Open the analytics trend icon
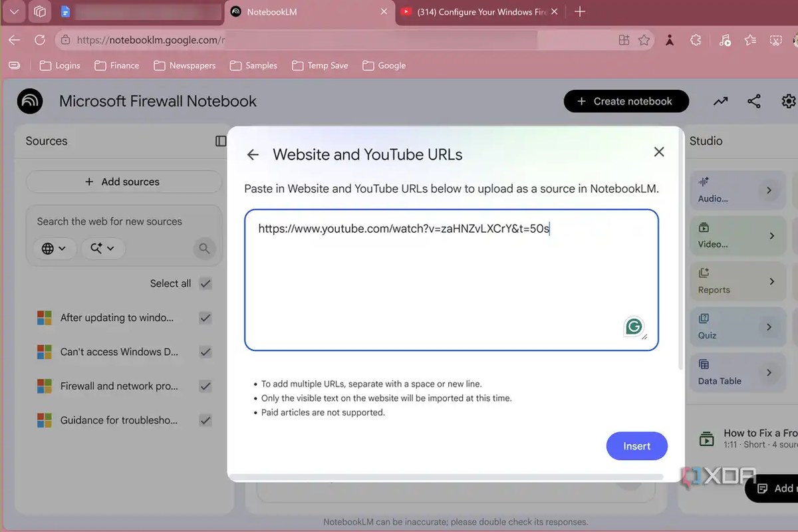 click(720, 101)
